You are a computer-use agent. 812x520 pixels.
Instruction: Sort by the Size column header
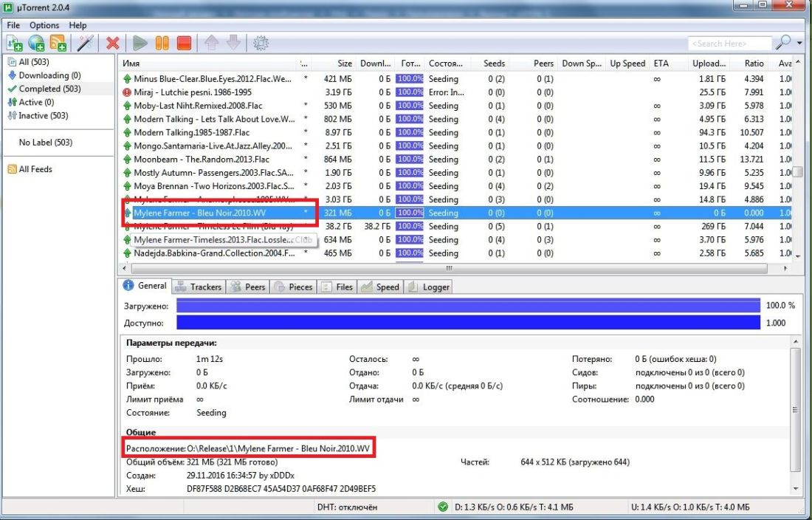click(x=333, y=64)
